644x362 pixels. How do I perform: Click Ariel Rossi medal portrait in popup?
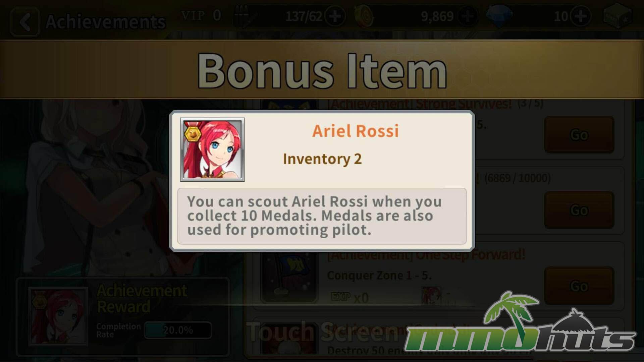click(x=212, y=149)
